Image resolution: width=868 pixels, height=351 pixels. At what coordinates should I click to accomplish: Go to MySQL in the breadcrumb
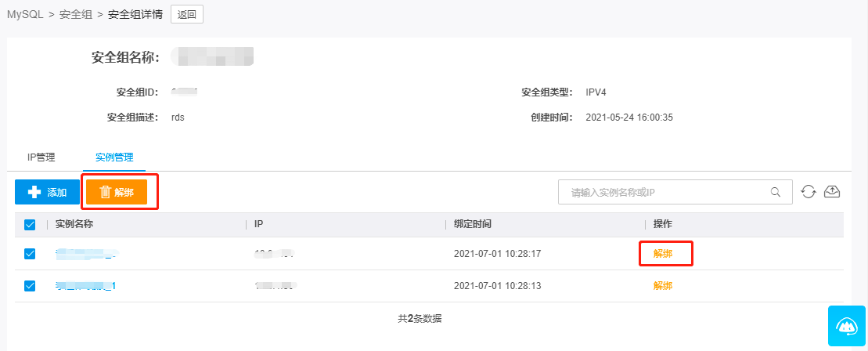(25, 14)
